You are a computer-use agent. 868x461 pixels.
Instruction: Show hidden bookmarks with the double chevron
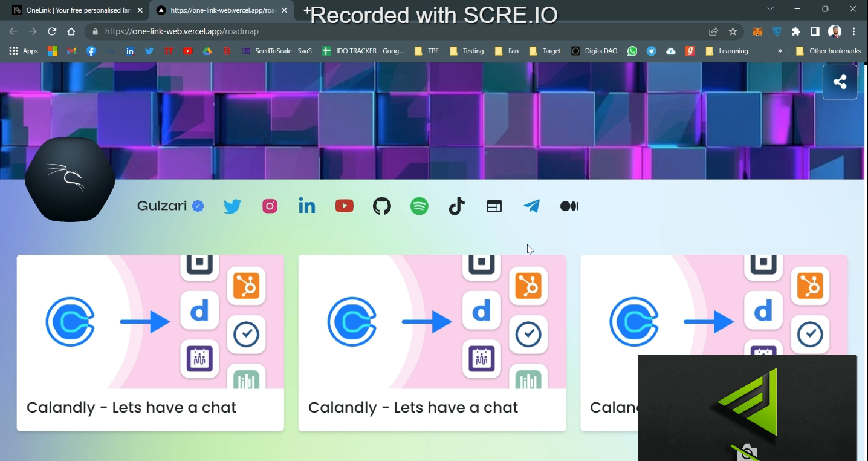pos(780,51)
